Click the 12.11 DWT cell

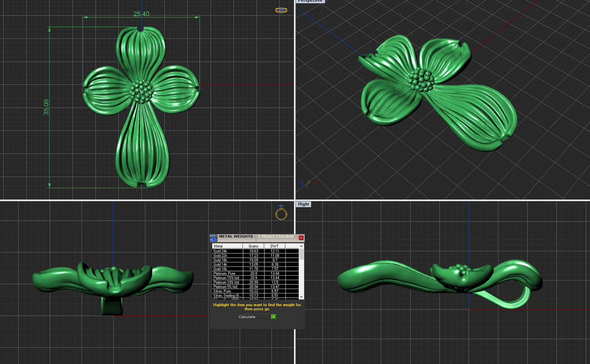pyautogui.click(x=274, y=251)
